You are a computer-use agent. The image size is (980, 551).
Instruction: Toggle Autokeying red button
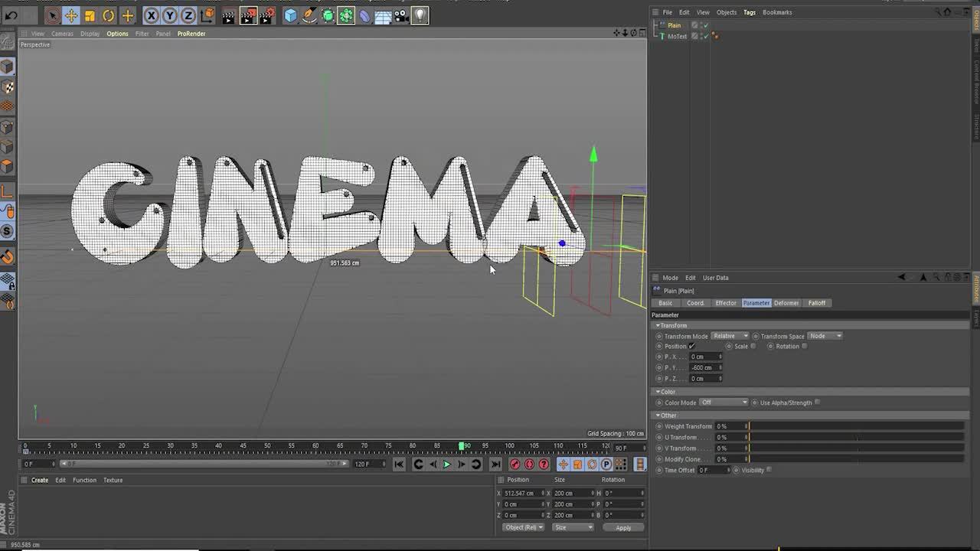pyautogui.click(x=530, y=464)
